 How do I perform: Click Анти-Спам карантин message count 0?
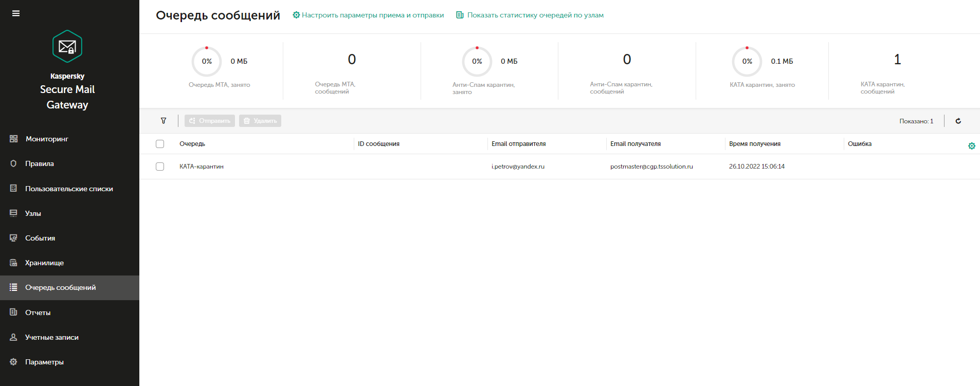tap(627, 60)
